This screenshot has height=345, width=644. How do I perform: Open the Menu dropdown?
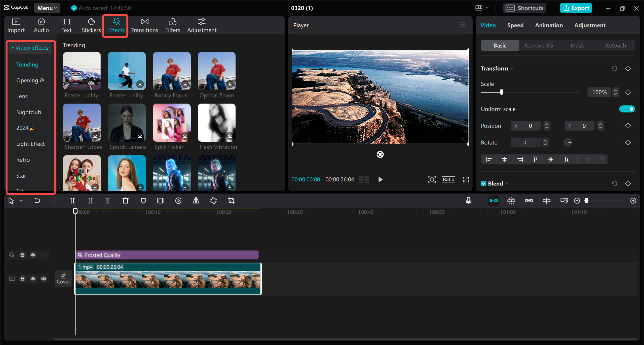(47, 8)
